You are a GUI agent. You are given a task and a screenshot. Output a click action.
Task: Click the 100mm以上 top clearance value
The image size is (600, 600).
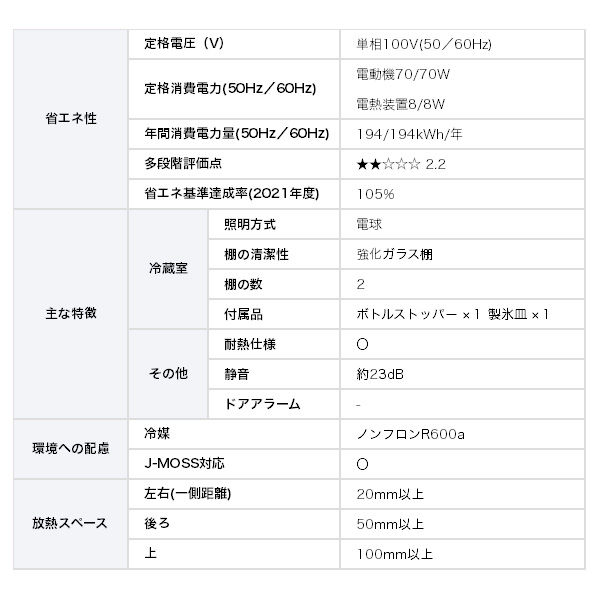394,553
